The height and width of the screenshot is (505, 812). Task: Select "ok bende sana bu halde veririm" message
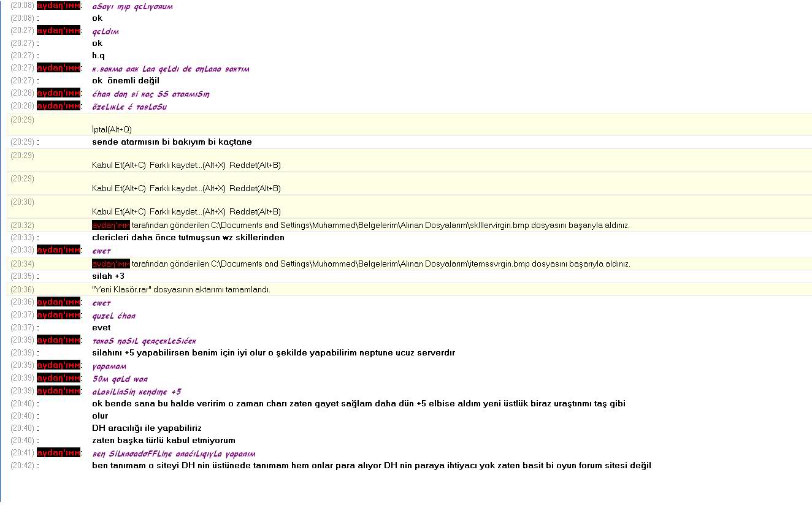coord(359,404)
